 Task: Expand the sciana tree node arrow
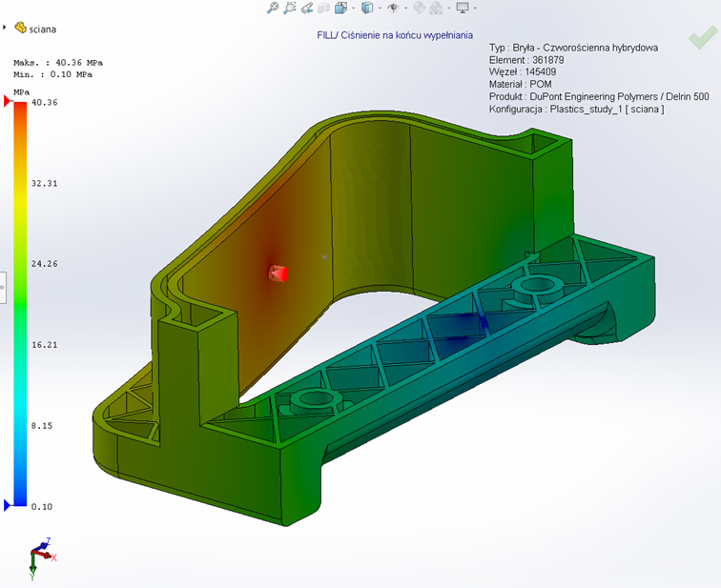6,29
